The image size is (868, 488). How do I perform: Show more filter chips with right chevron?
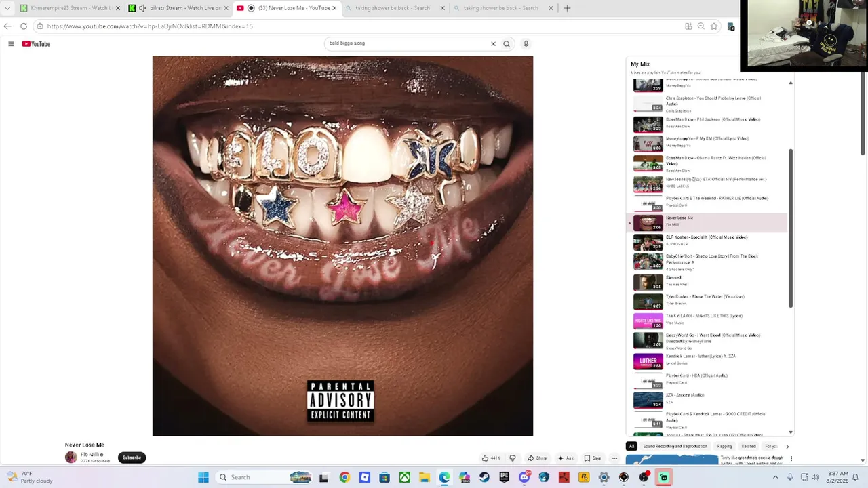pos(787,447)
